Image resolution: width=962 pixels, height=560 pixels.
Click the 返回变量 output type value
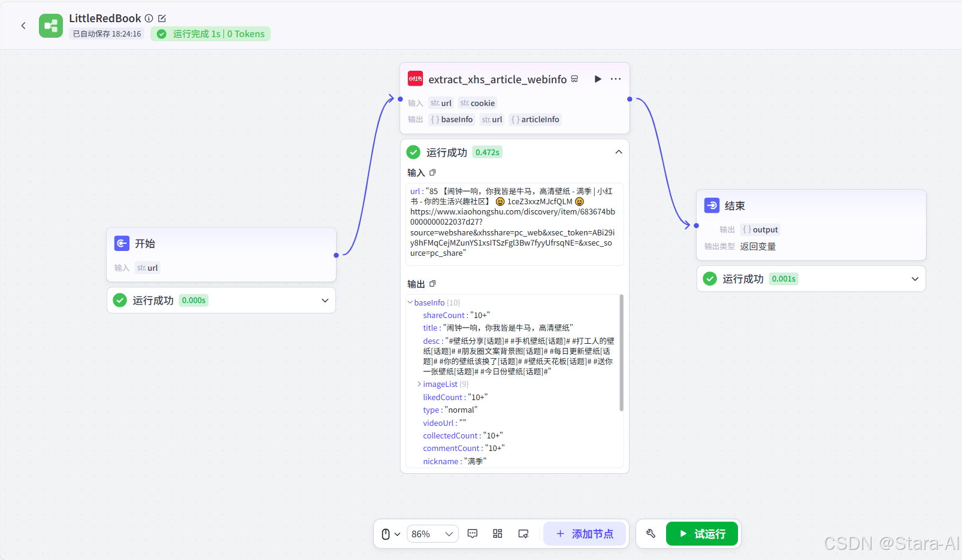758,246
